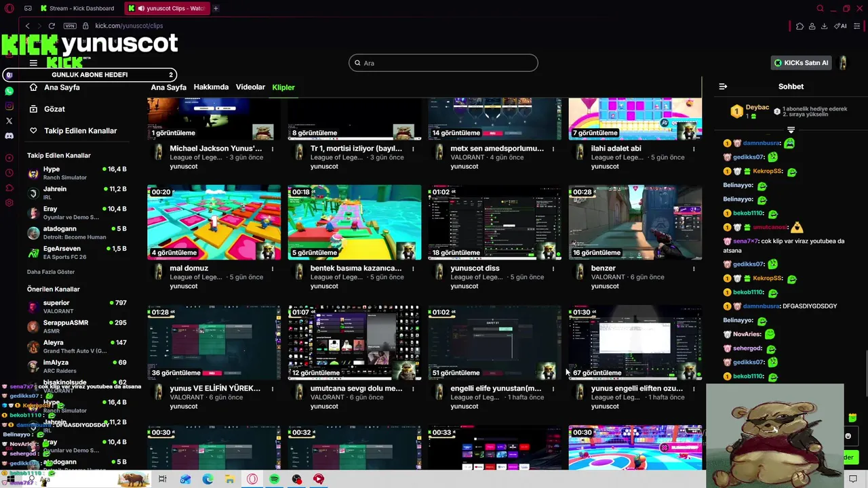The height and width of the screenshot is (488, 868).
Task: Open atadogann channel in sidebar
Action: 77,232
